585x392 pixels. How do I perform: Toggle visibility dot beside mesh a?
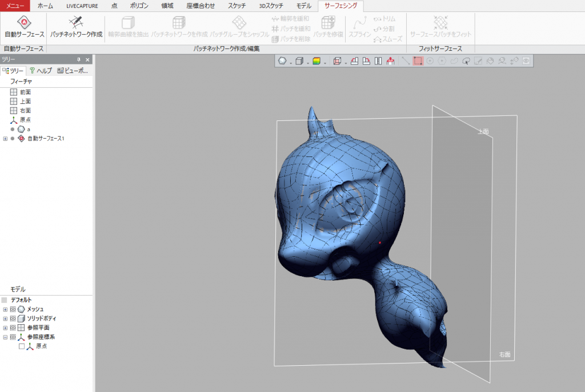click(x=13, y=130)
